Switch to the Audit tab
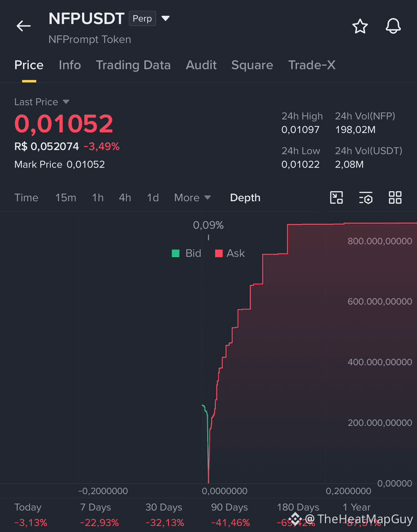Screen dimensions: 417x532 pyautogui.click(x=201, y=65)
